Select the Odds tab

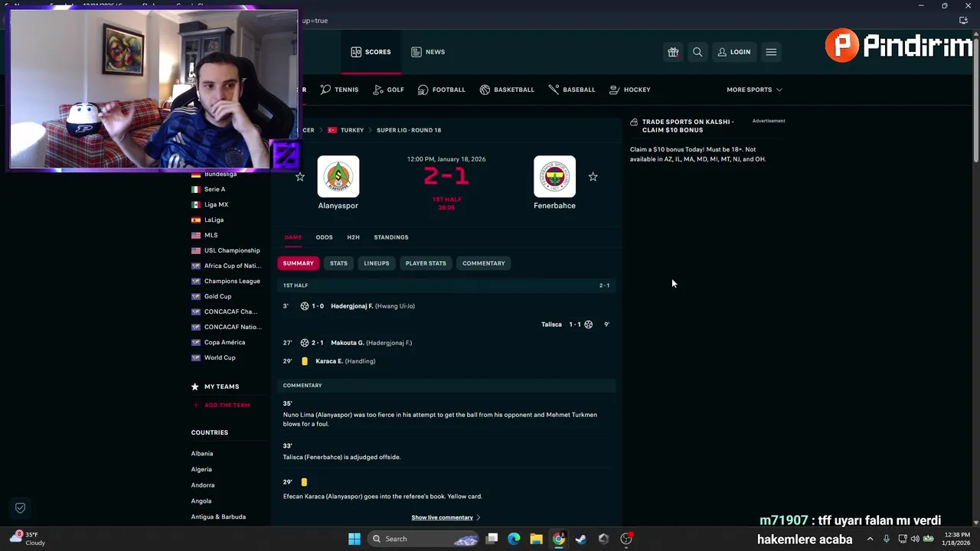[x=324, y=237]
